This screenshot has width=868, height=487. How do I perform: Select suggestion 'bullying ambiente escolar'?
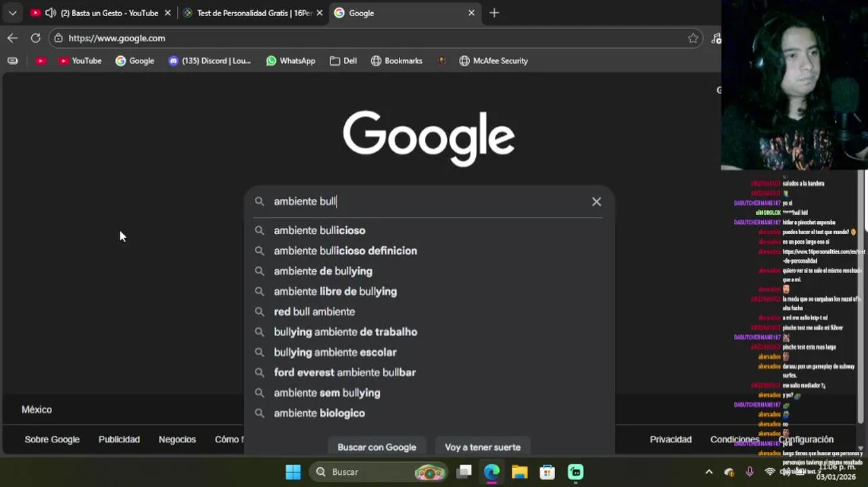pyautogui.click(x=429, y=352)
